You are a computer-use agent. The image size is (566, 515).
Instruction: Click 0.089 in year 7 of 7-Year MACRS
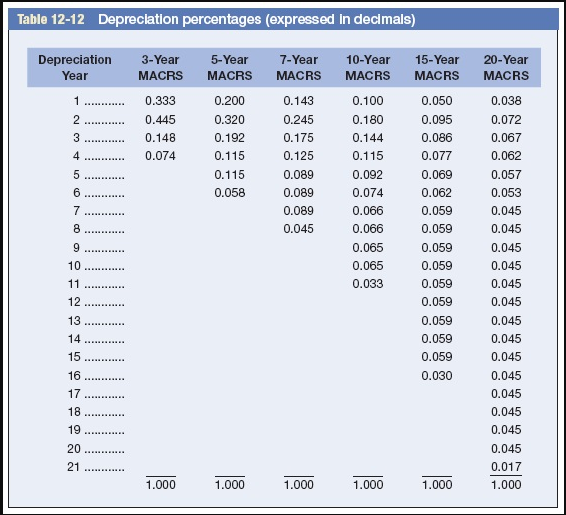[299, 210]
